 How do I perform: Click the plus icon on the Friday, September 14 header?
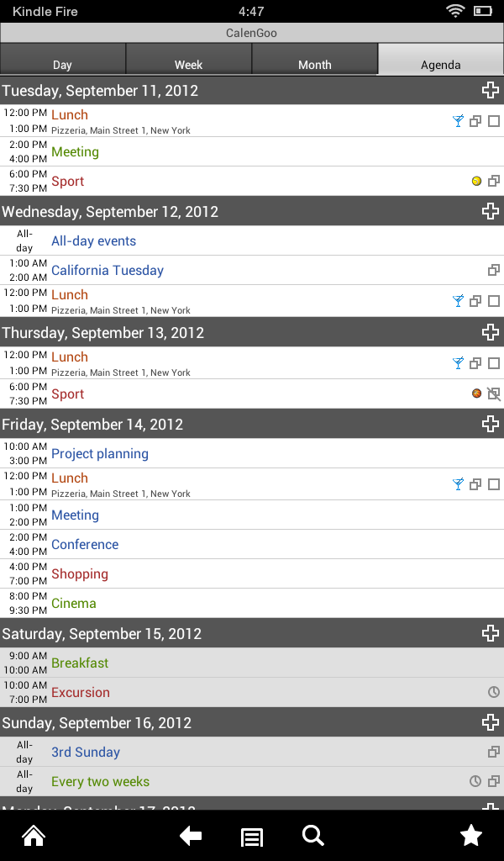click(x=491, y=424)
